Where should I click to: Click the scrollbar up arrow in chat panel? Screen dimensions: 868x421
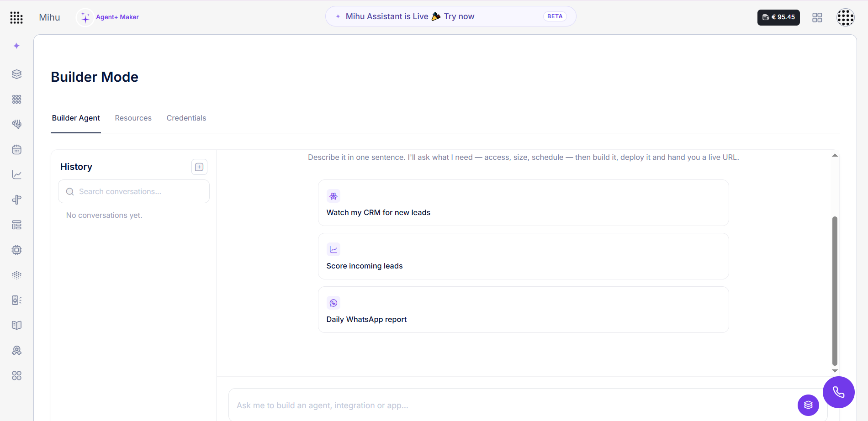835,155
